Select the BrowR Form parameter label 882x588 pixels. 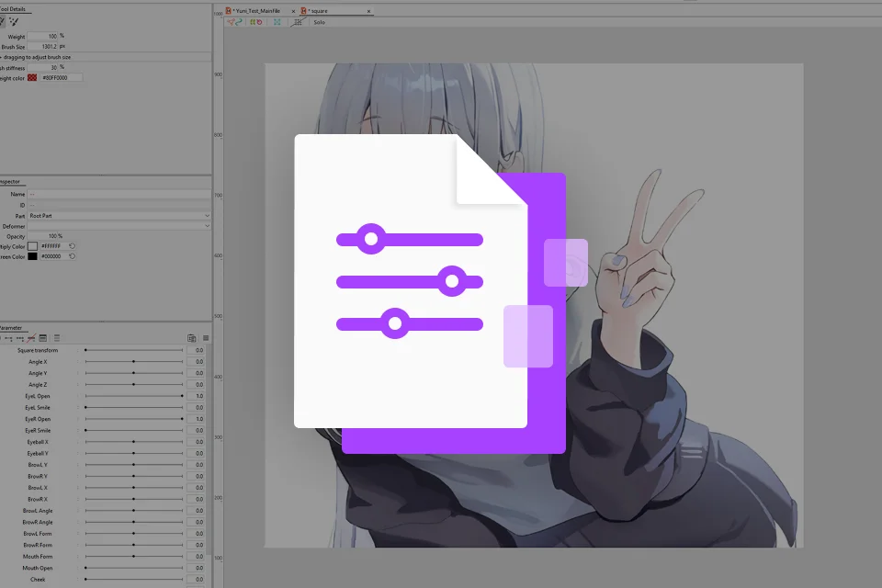tap(38, 545)
